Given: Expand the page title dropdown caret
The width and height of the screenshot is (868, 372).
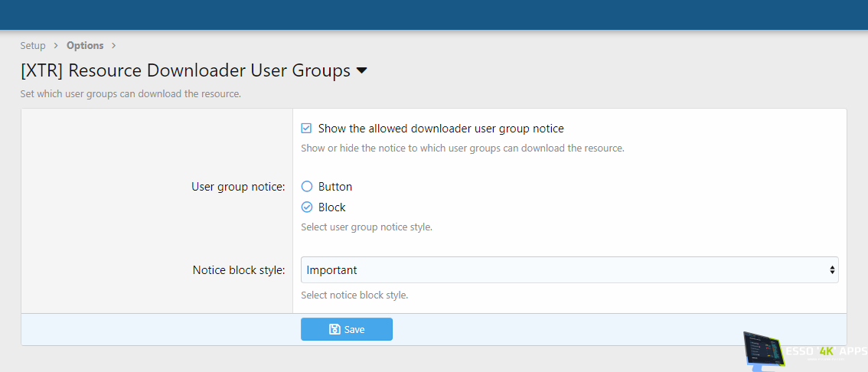Looking at the screenshot, I should click(x=362, y=71).
